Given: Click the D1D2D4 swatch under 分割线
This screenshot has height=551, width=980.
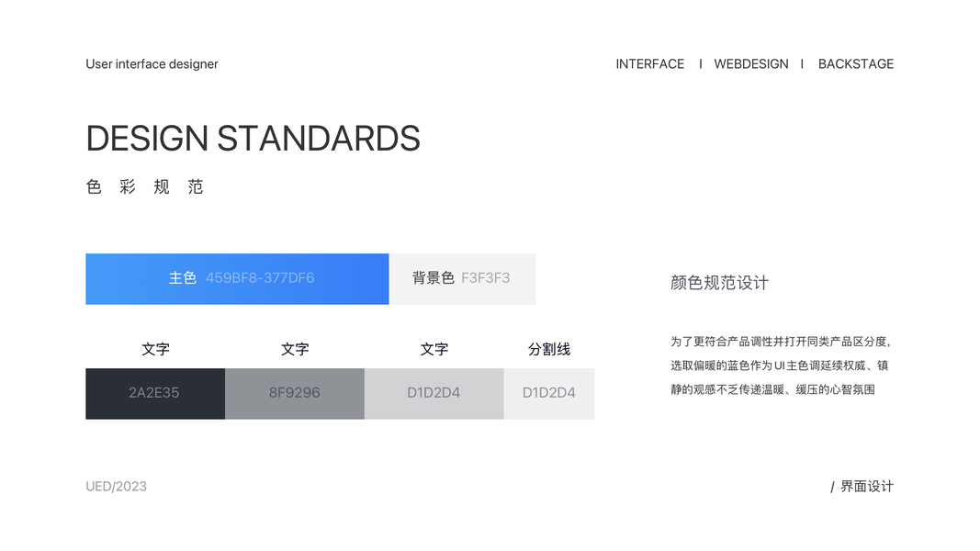Looking at the screenshot, I should (548, 394).
